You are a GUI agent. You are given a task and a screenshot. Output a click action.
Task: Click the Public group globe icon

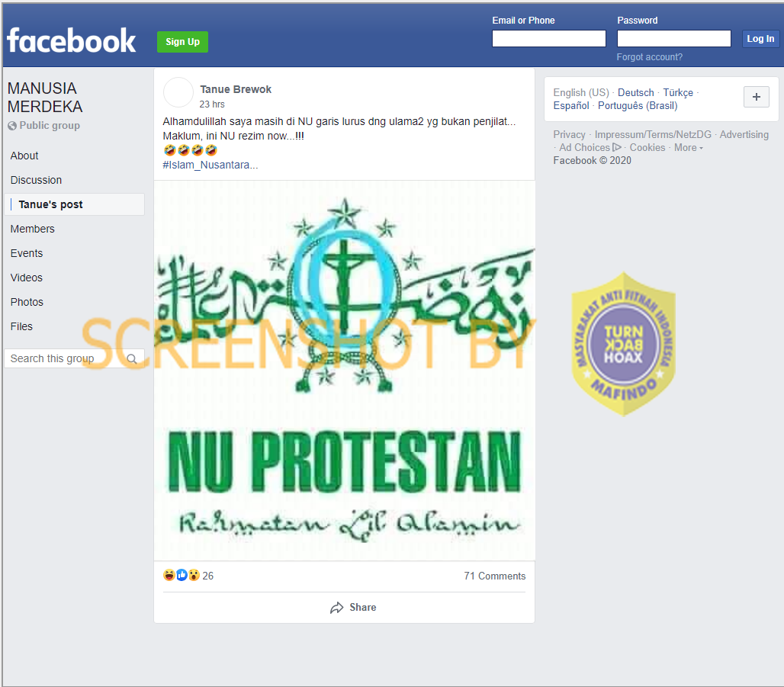pos(12,126)
